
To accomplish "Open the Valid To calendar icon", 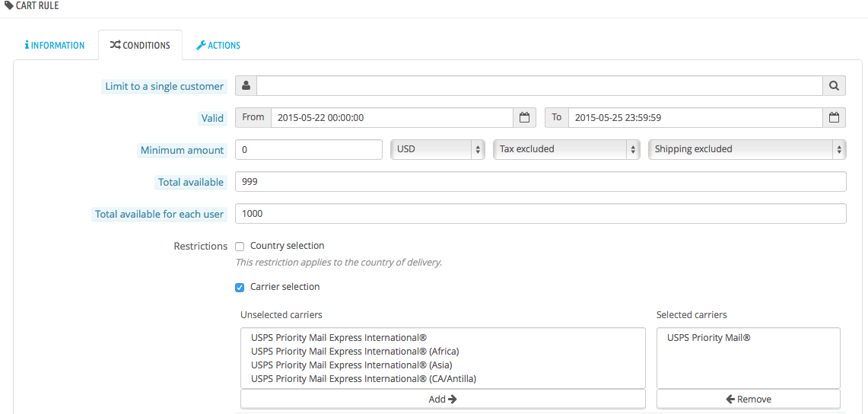I will tap(835, 117).
